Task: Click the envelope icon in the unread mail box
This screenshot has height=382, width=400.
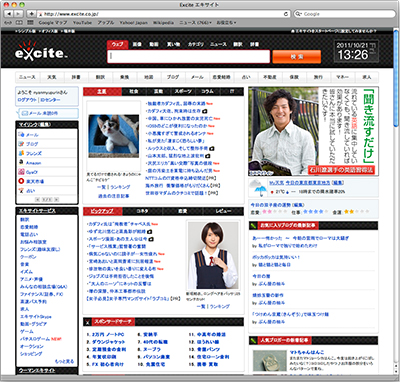Action: (x=24, y=113)
